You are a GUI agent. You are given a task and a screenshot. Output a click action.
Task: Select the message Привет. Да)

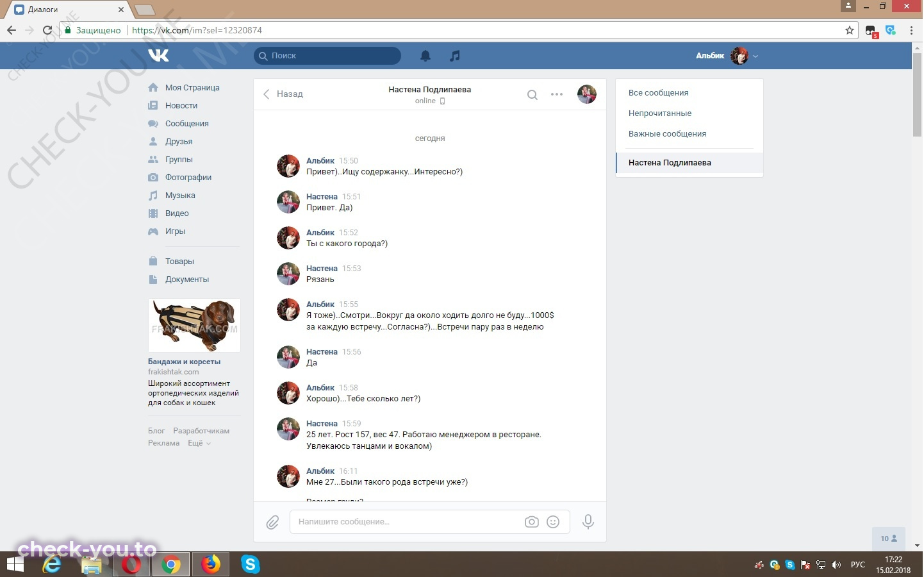(329, 208)
